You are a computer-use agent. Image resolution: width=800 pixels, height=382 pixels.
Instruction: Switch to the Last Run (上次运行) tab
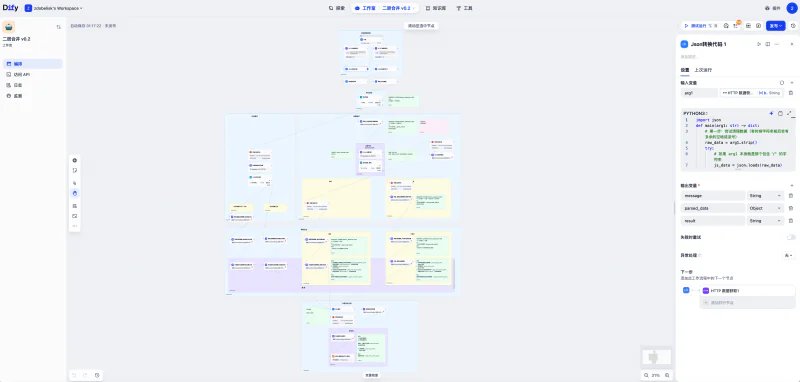pos(703,70)
